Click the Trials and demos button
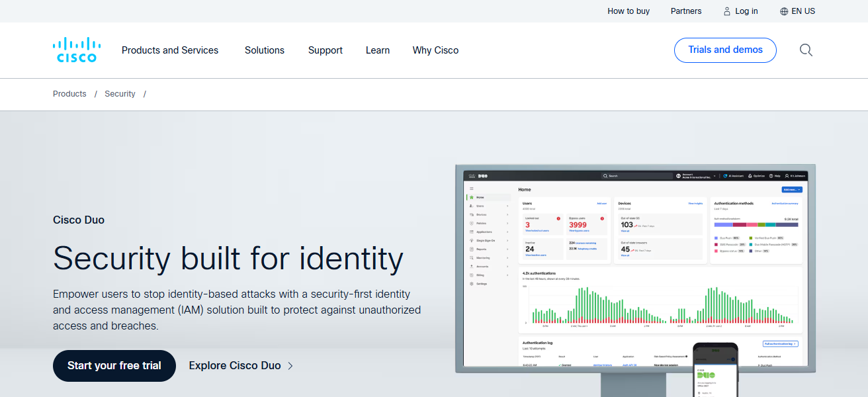This screenshot has height=397, width=868. point(725,50)
